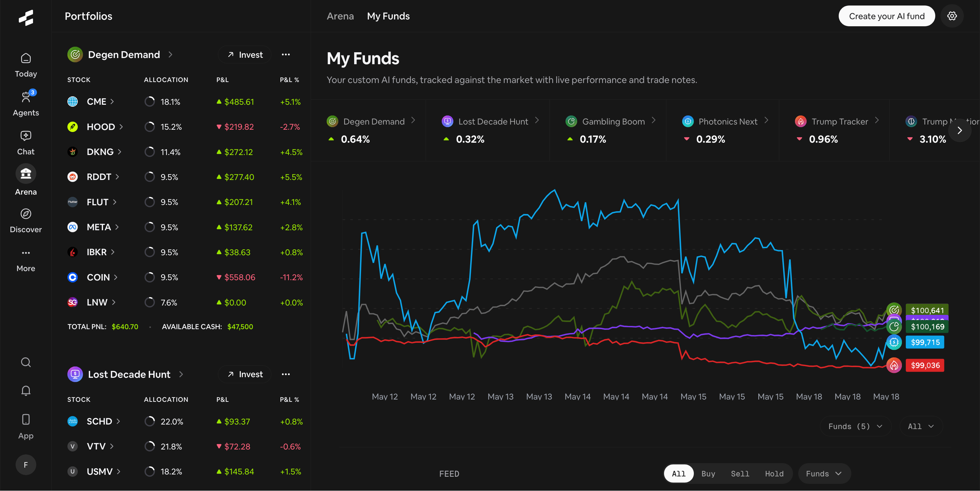Click Invest for Lost Decade Hunt
980x491 pixels.
point(245,374)
